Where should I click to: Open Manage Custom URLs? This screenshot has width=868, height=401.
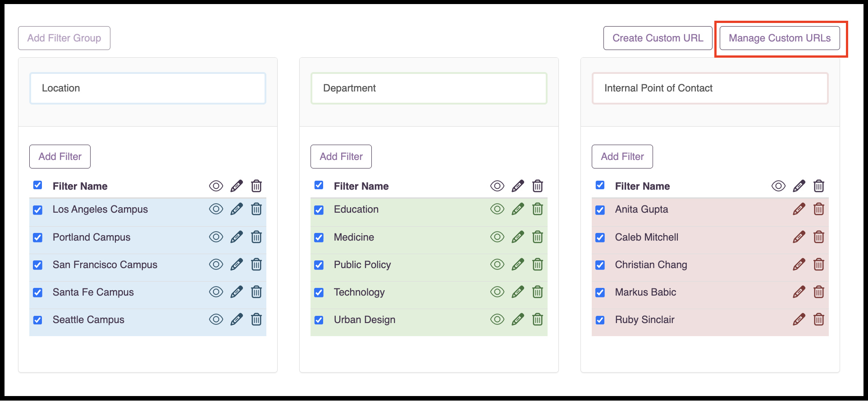point(780,38)
